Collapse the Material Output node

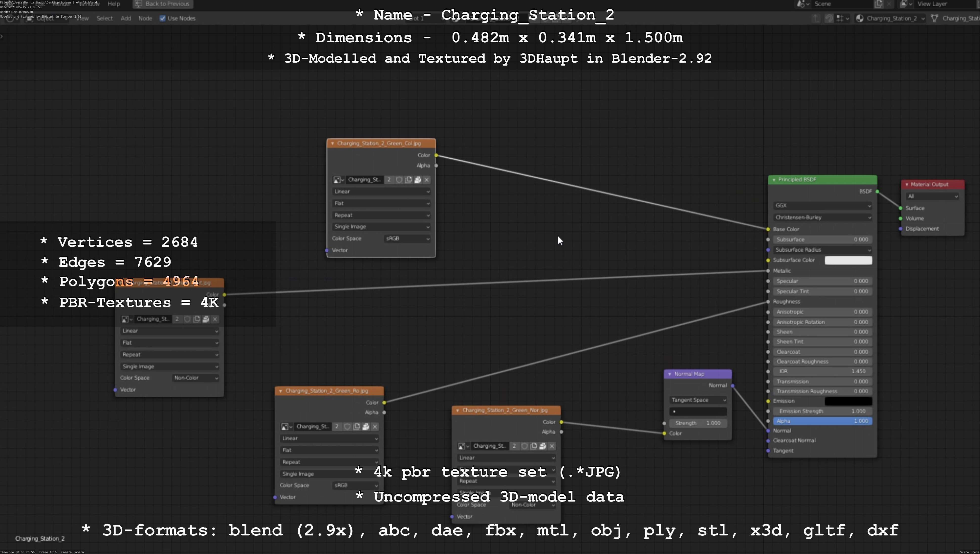907,184
